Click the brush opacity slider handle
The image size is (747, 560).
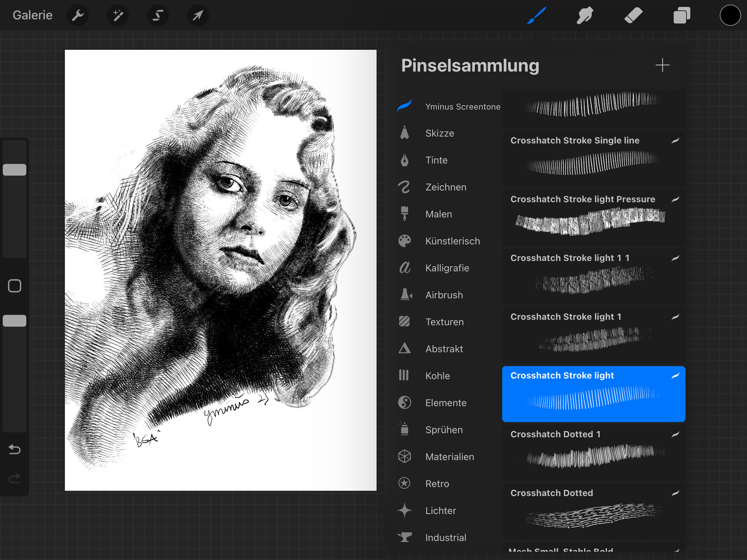(x=14, y=321)
